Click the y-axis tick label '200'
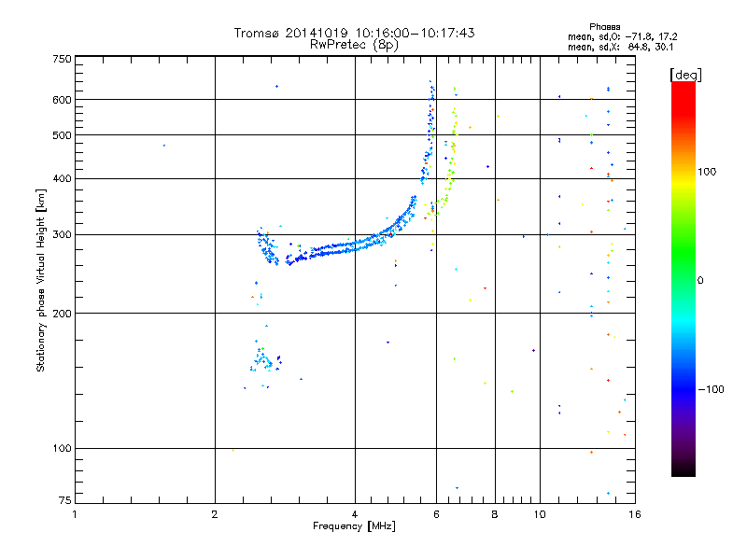This screenshot has height=560, width=747. coord(63,314)
